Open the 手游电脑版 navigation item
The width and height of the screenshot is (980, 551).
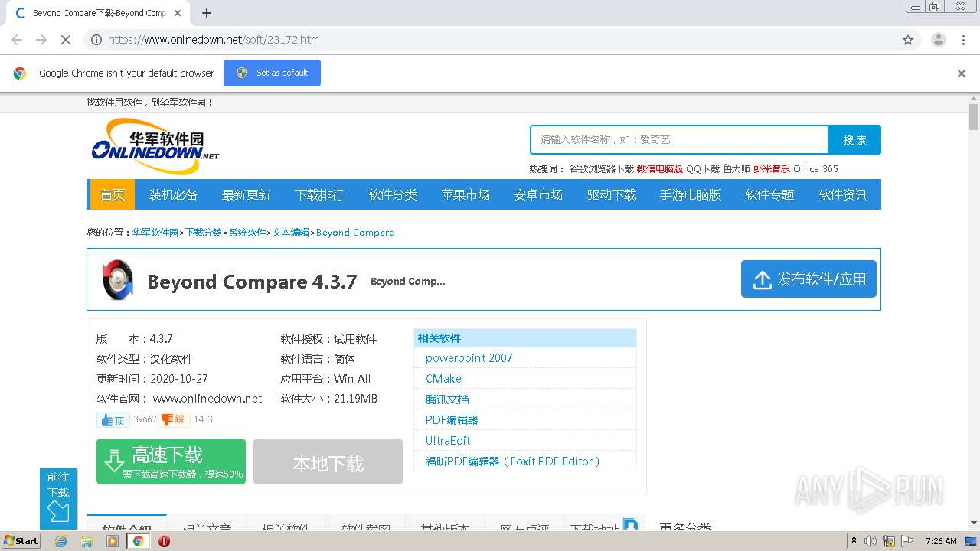691,194
